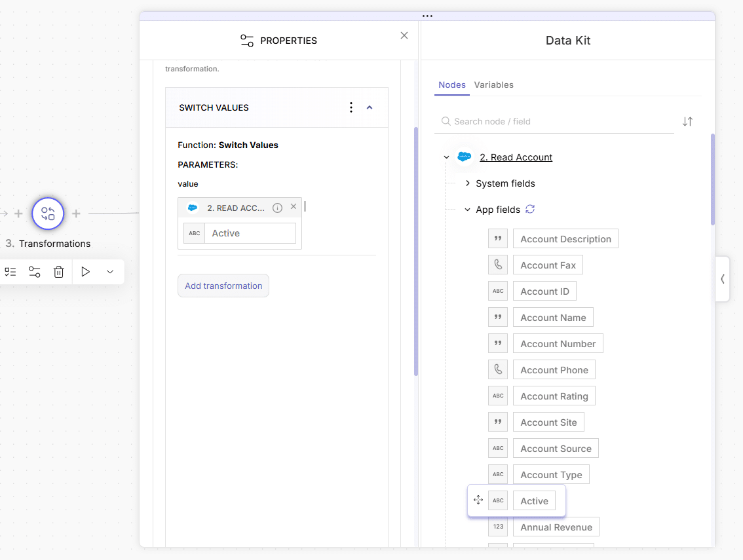The height and width of the screenshot is (560, 743).
Task: Click the Properties panel vertical scrollbar
Action: [416, 251]
